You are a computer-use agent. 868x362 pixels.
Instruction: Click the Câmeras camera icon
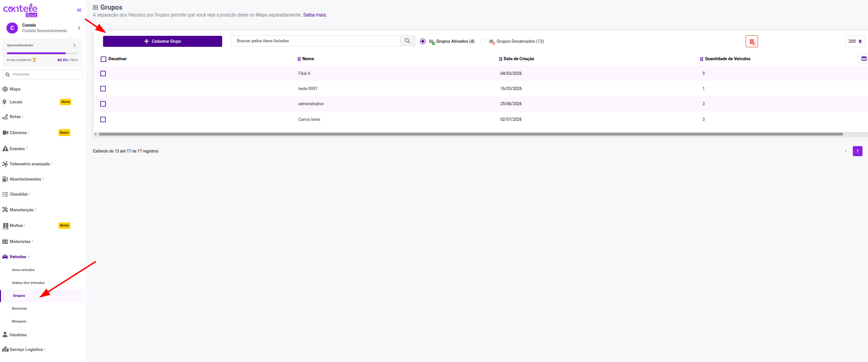(x=6, y=133)
